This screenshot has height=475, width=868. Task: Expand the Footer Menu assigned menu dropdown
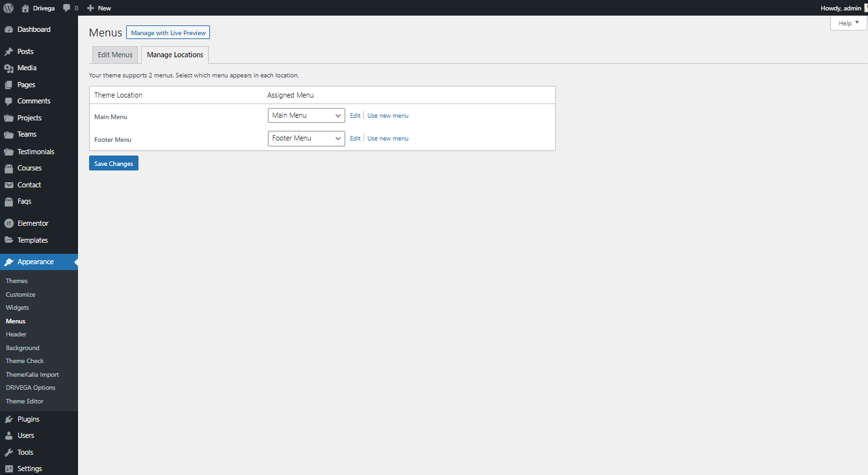tap(306, 138)
